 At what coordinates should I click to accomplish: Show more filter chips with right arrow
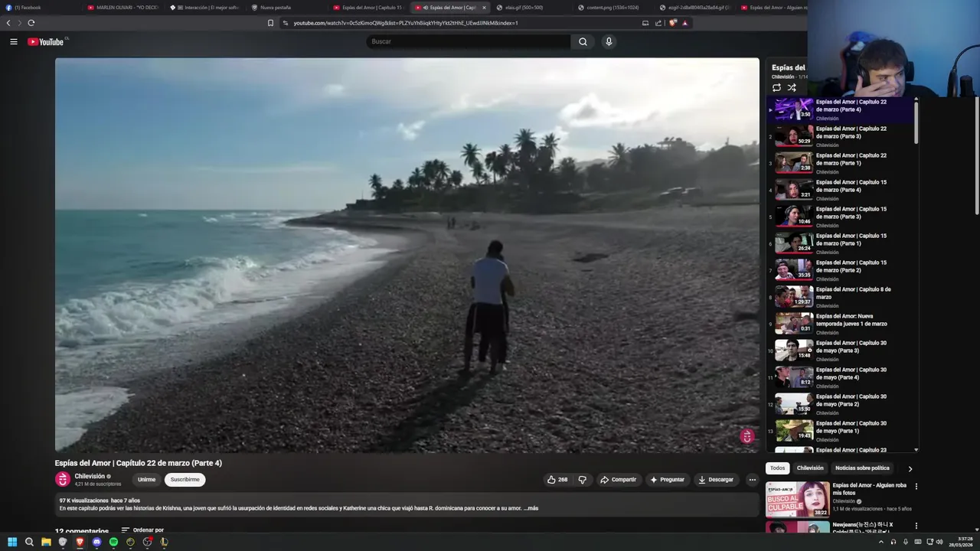click(x=910, y=468)
